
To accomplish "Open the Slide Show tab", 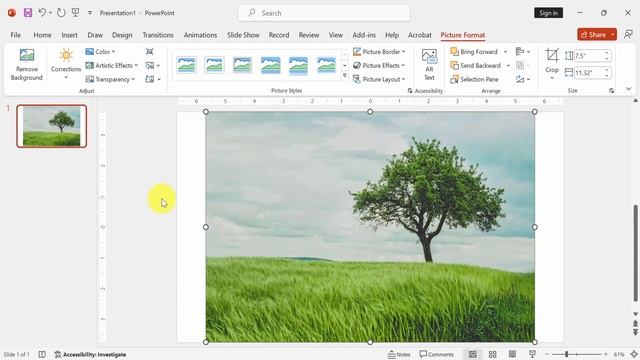I will click(x=243, y=35).
